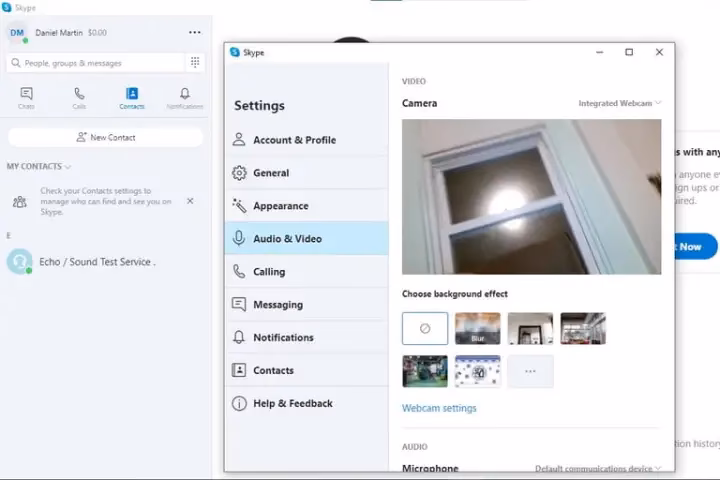Open the dial pad icon beside search
The image size is (720, 480).
[195, 62]
